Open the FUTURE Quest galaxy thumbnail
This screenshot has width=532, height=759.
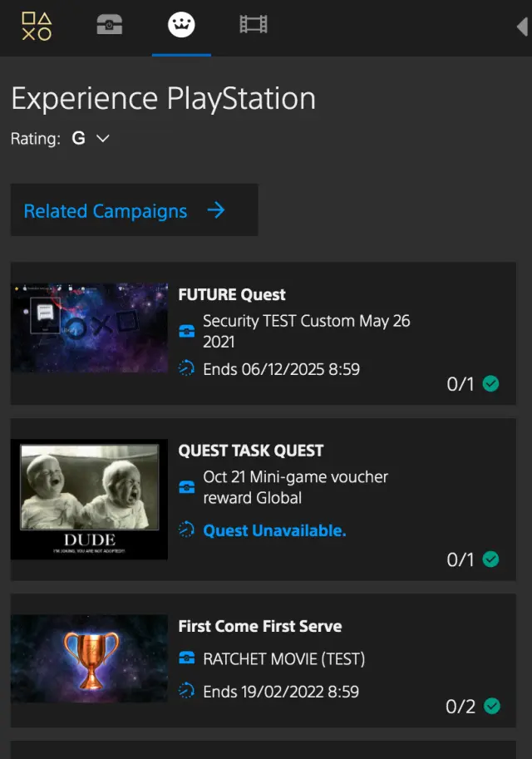click(x=90, y=328)
